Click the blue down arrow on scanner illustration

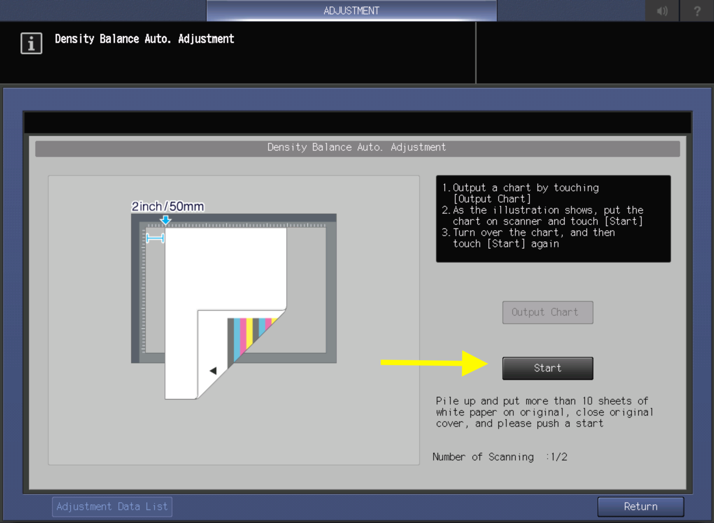[166, 219]
